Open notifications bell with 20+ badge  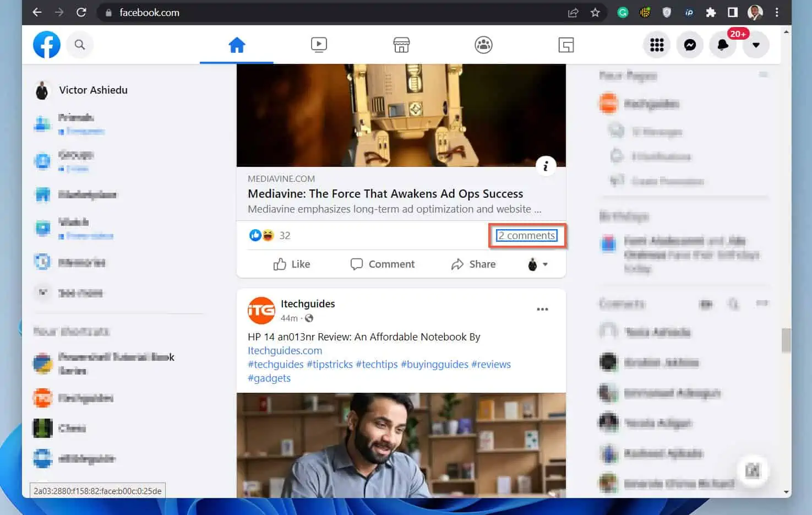723,45
